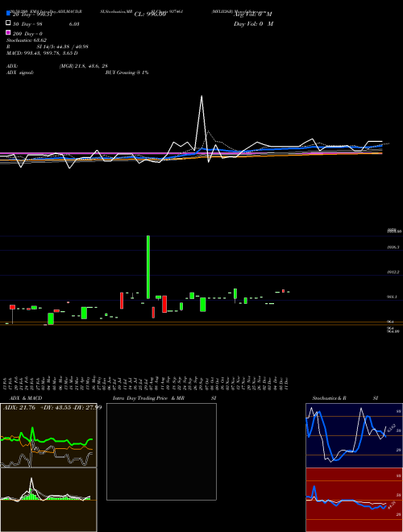Image resolution: width=403 pixels, height=532 pixels.
Task: Click the Stochastics & R panel title
Action: pos(329,398)
